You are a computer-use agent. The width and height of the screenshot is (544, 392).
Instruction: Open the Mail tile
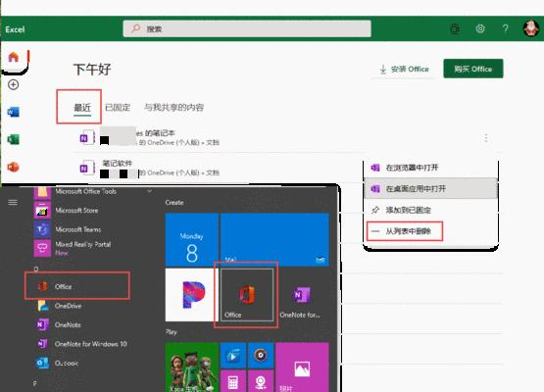274,239
